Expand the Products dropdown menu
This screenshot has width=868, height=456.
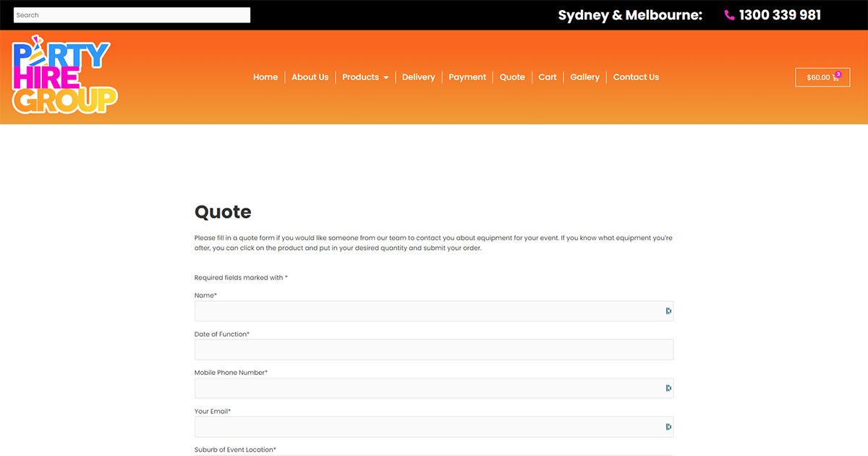point(360,77)
